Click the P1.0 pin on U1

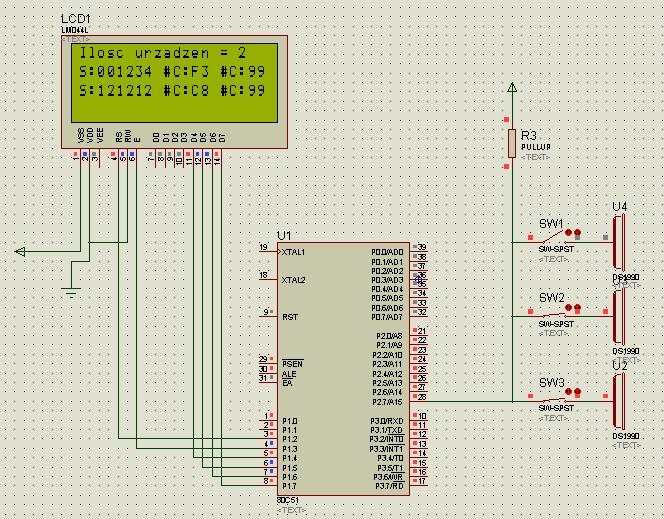click(x=290, y=421)
